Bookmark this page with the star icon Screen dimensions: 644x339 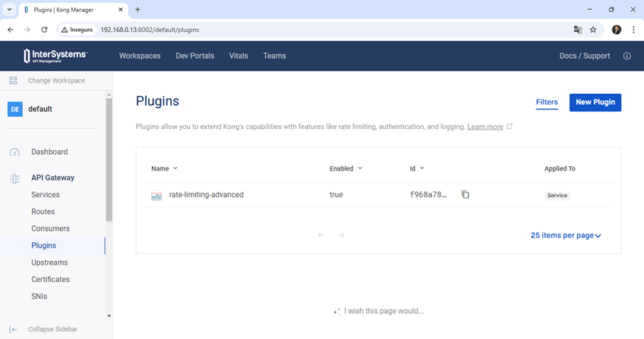pyautogui.click(x=593, y=30)
